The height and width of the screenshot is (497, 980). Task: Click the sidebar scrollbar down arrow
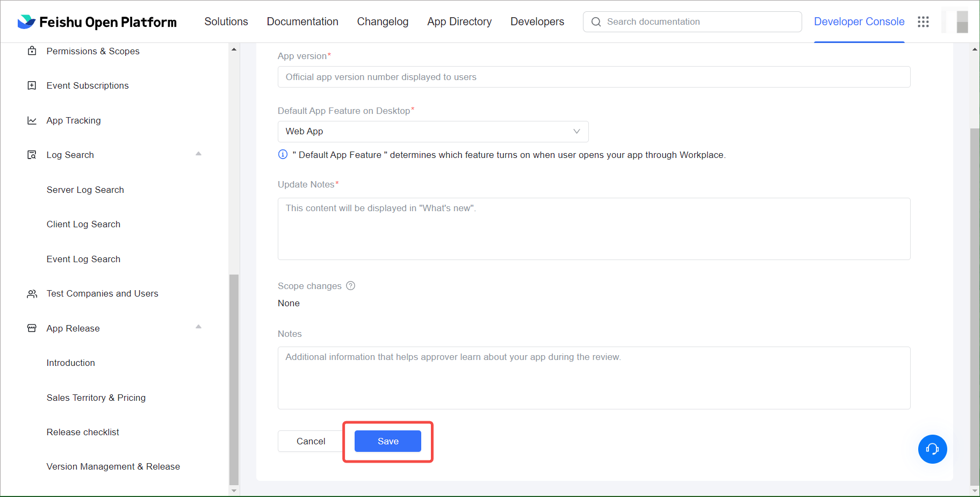[x=234, y=491]
